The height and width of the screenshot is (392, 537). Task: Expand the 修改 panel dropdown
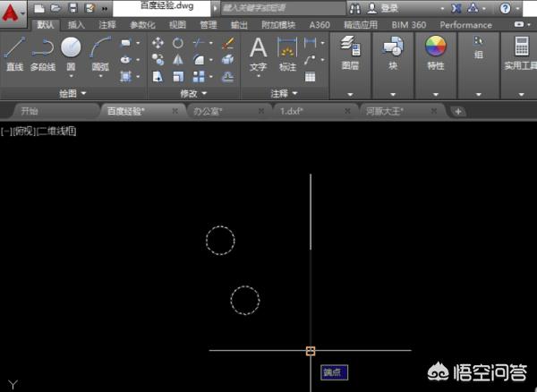[193, 92]
